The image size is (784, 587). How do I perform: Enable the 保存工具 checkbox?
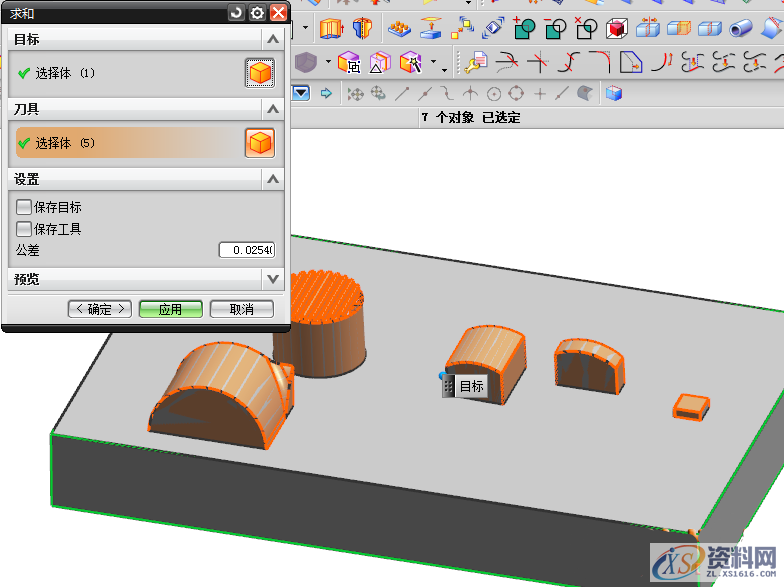(x=24, y=229)
